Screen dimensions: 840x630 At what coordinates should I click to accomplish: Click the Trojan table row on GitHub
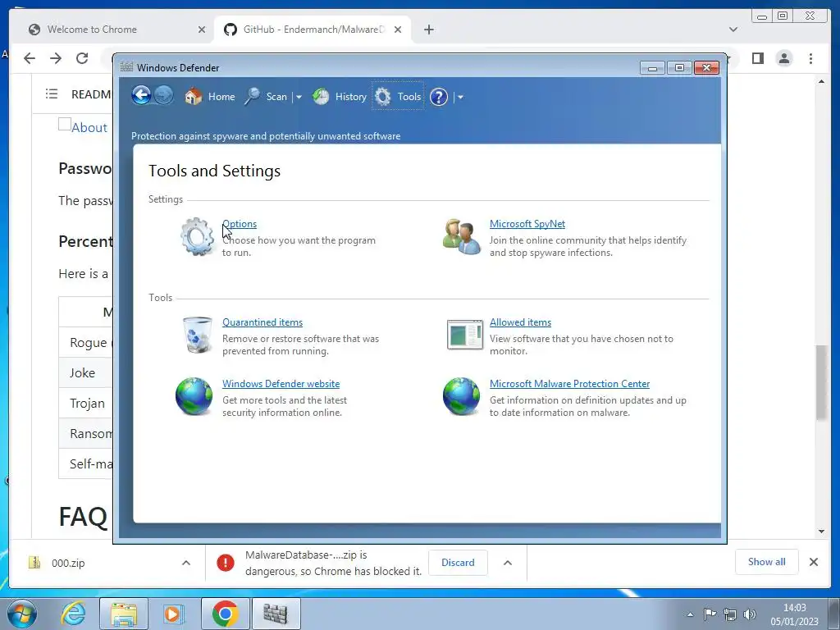pos(85,403)
